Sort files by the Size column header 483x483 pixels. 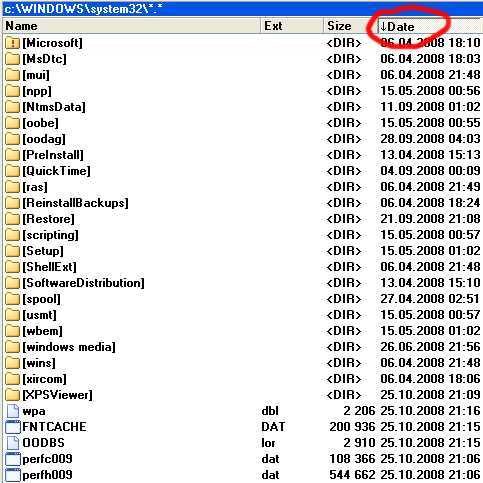[x=350, y=26]
